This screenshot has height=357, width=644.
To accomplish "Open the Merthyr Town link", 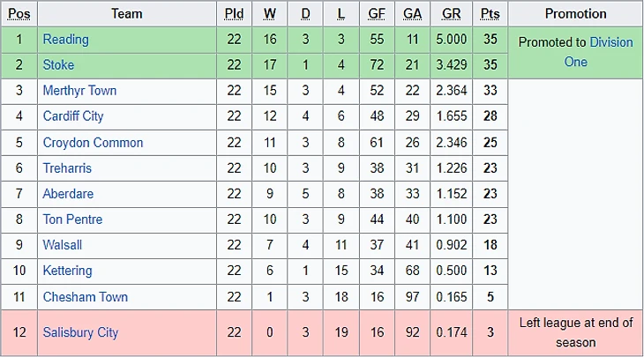I will tap(79, 91).
